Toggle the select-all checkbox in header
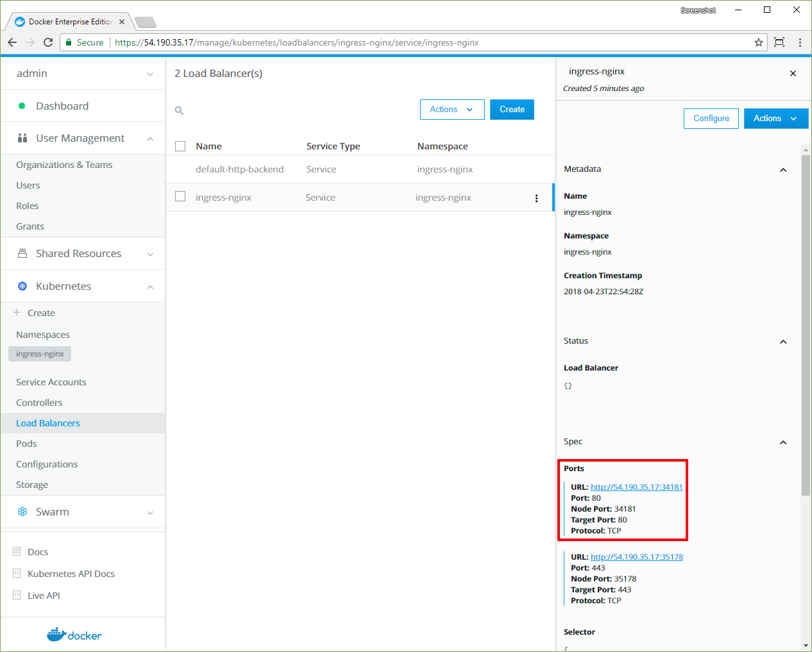Viewport: 812px width, 652px height. point(180,146)
